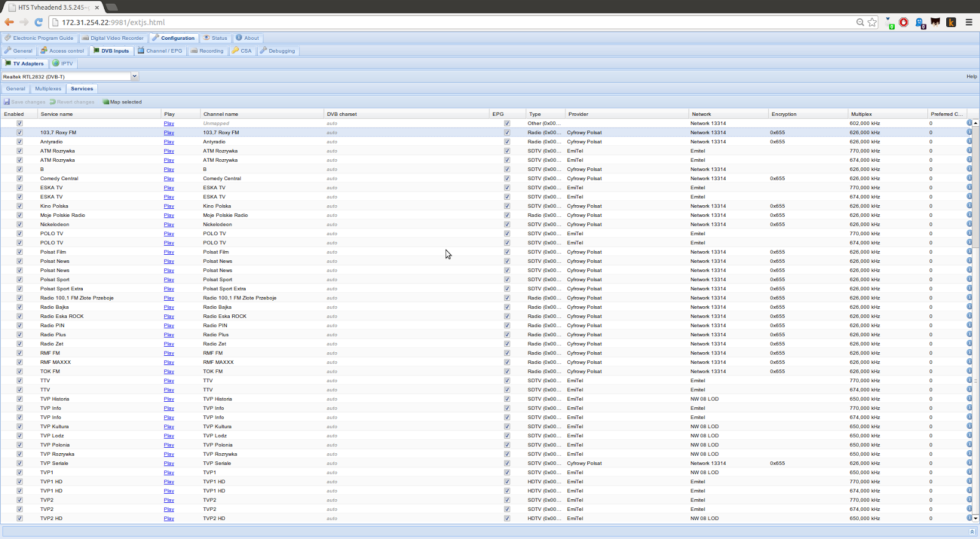Expand the bottom status panel chevron
This screenshot has width=980, height=539.
[x=972, y=532]
